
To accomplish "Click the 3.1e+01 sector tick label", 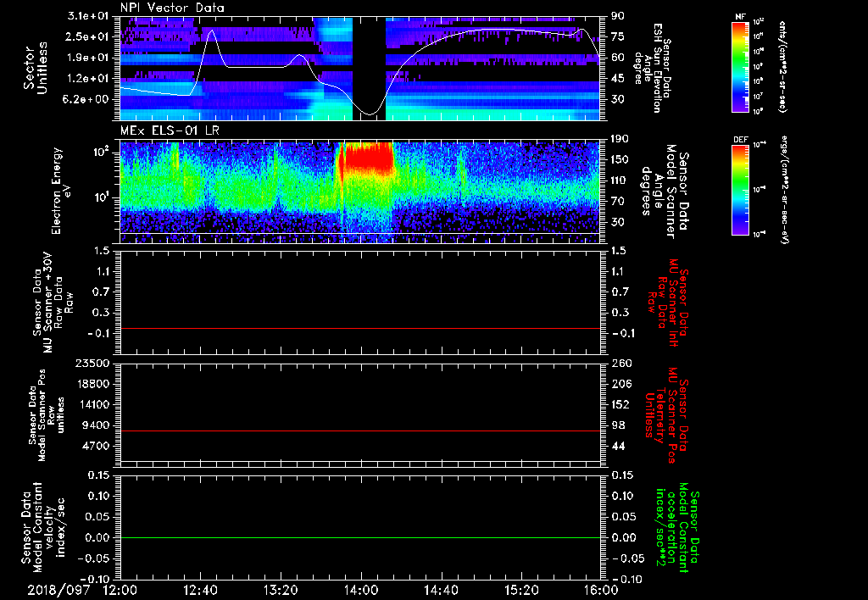I will [88, 16].
